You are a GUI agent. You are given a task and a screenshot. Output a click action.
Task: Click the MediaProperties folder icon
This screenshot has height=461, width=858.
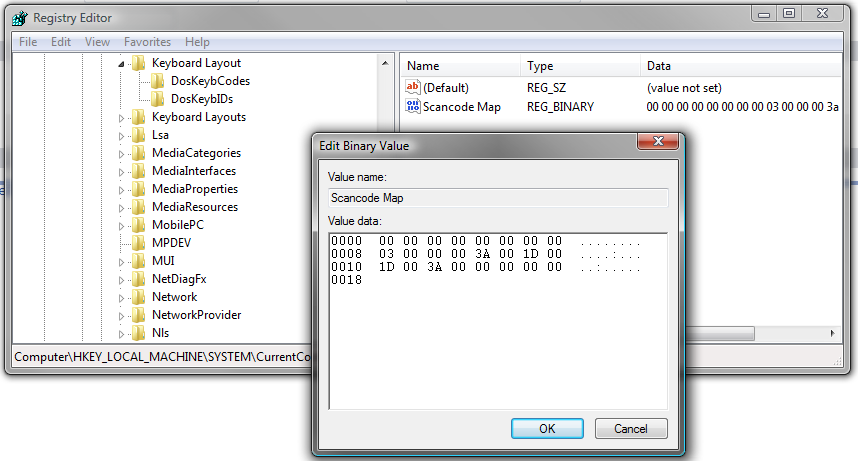(139, 189)
